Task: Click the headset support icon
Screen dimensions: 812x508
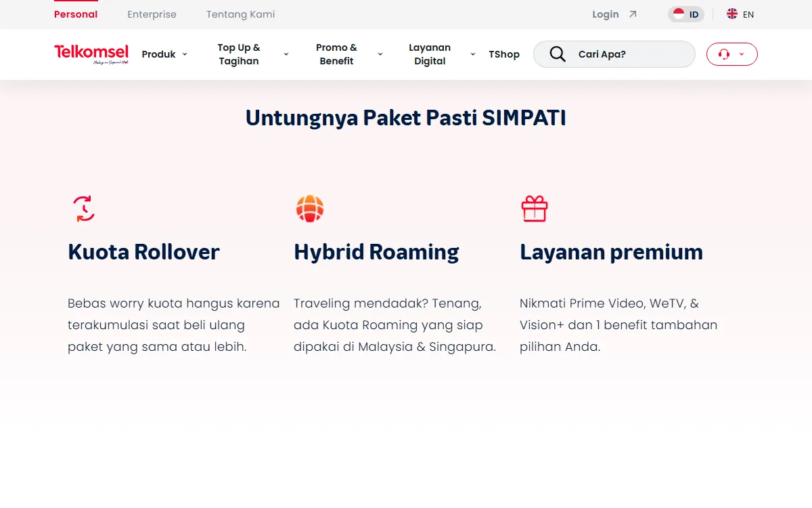Action: 724,54
